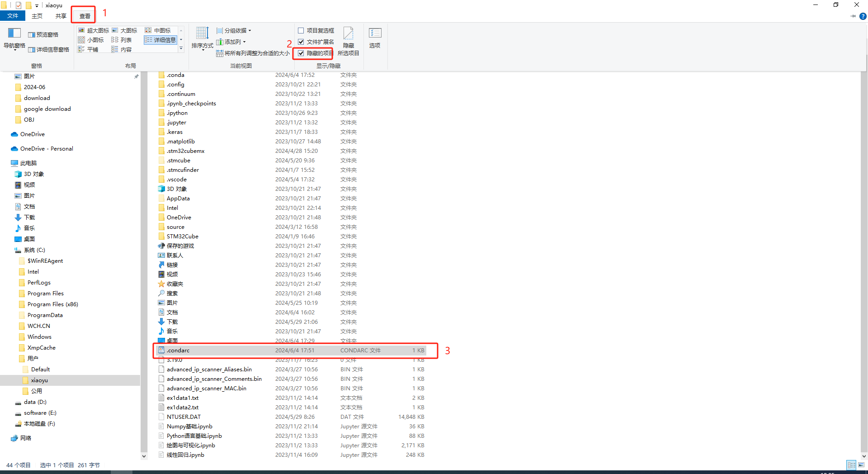Toggle 隐藏的项目 hidden items checkbox
The image size is (868, 474).
point(315,53)
